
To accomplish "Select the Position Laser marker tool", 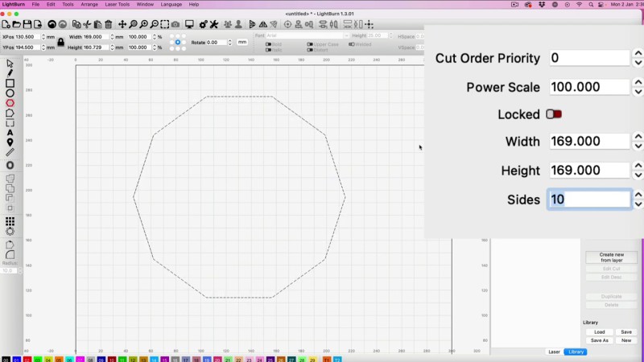I will [10, 142].
